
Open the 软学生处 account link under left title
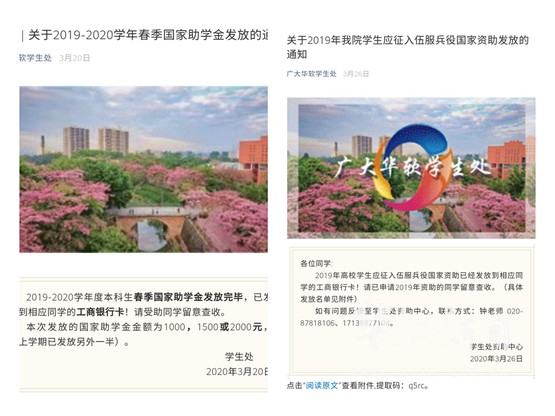35,58
